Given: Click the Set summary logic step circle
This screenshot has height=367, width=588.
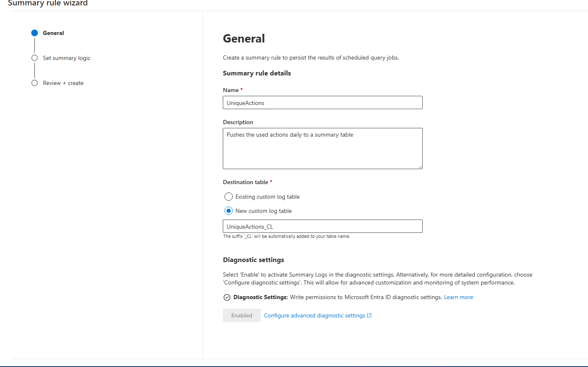Looking at the screenshot, I should 35,58.
